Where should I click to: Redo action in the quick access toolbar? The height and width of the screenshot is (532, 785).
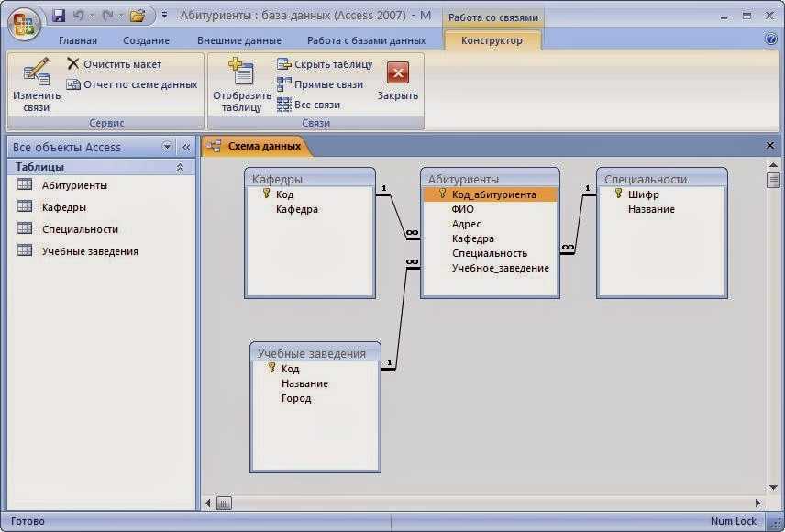[107, 16]
